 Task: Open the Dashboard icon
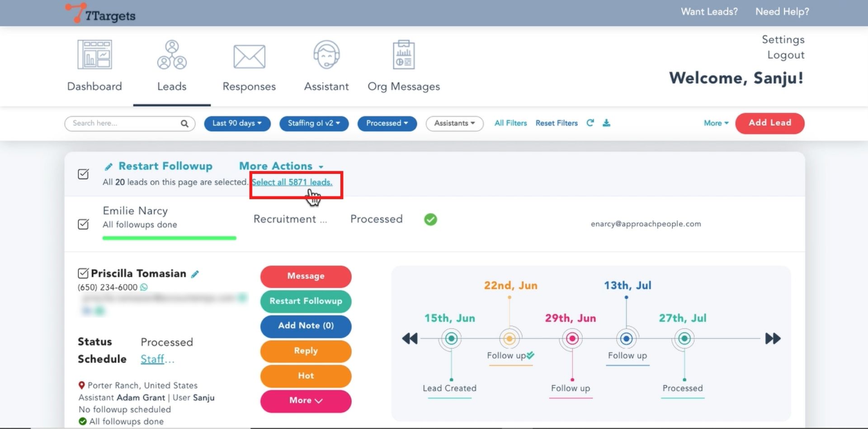[94, 55]
